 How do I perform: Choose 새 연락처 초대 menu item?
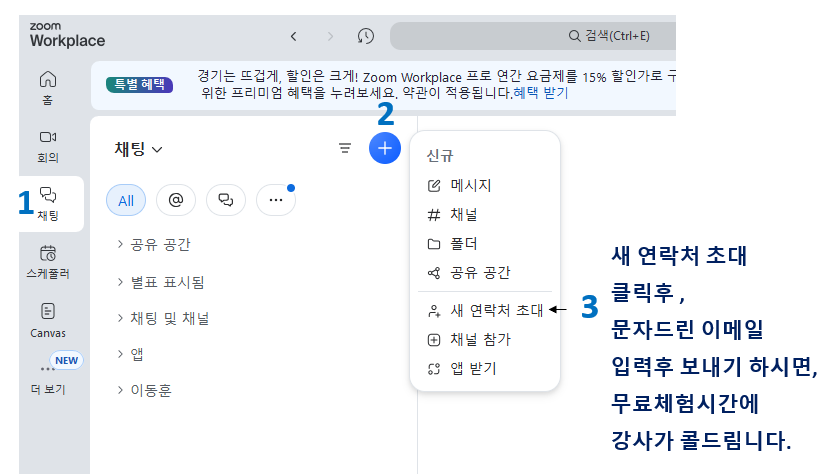(485, 310)
